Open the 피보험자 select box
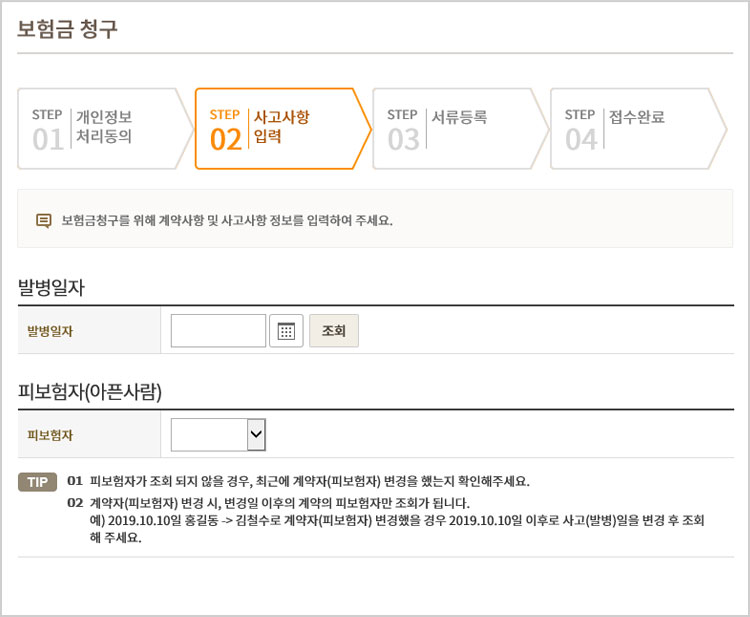Viewport: 750px width, 617px height. [218, 435]
